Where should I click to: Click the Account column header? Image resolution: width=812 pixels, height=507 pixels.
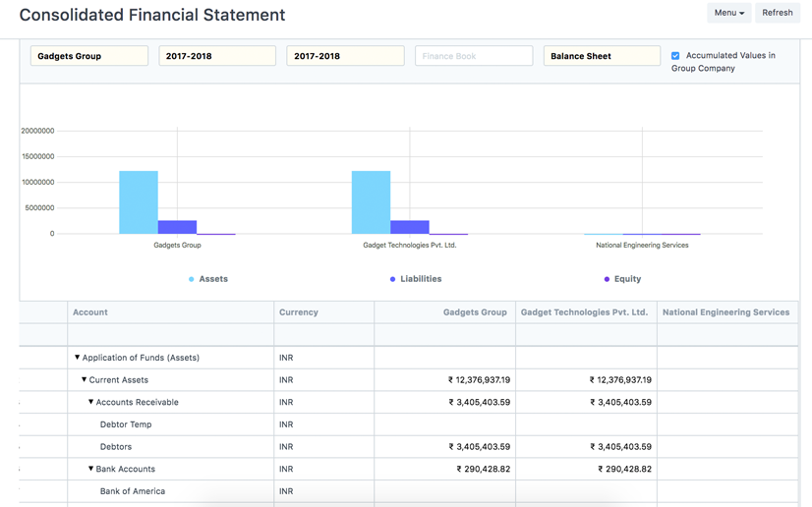90,312
